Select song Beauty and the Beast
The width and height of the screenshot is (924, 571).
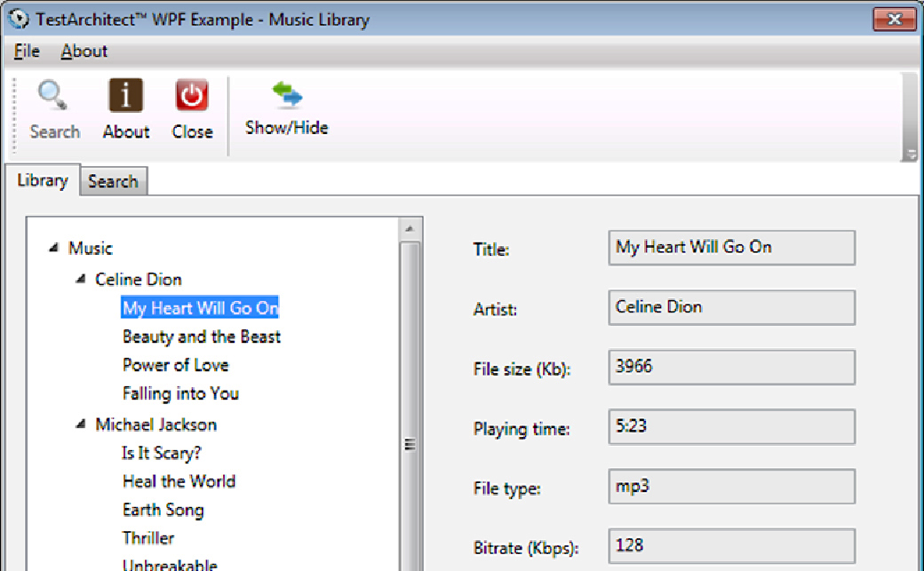tap(202, 337)
